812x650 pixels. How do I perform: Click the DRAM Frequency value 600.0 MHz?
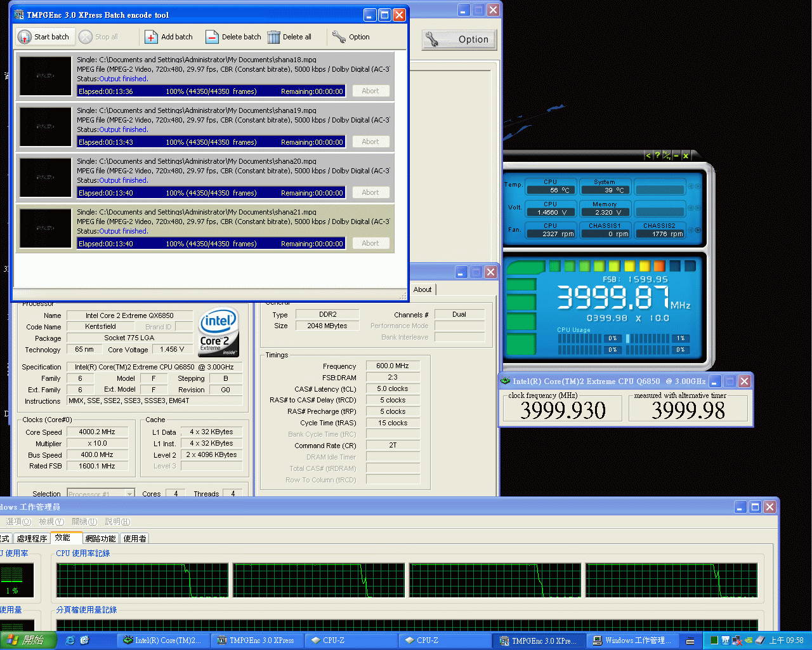point(393,366)
